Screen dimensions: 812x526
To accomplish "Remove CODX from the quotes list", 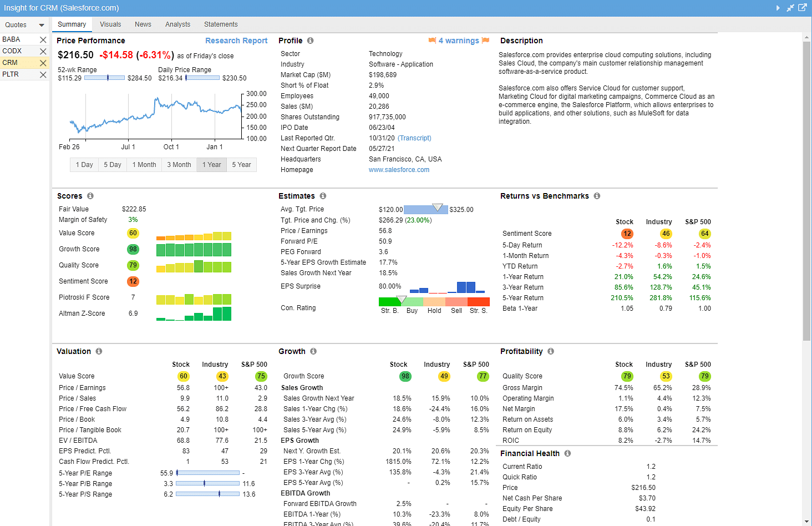I will pyautogui.click(x=43, y=51).
